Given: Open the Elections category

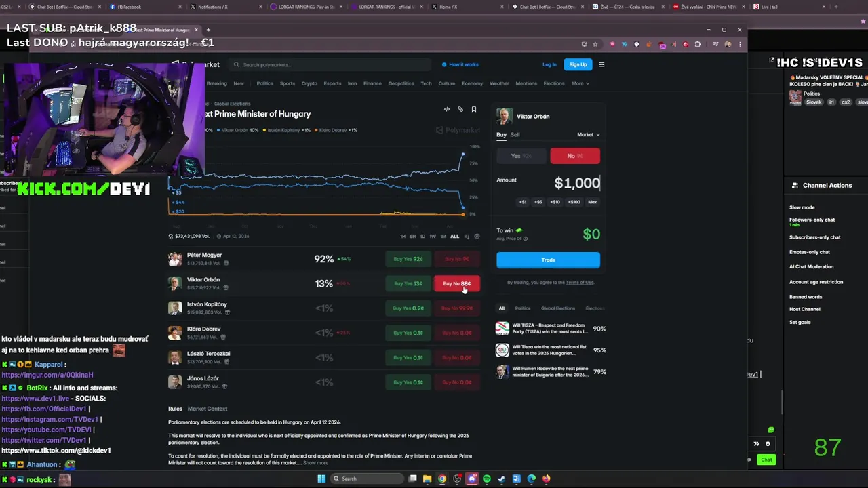Looking at the screenshot, I should [x=553, y=83].
